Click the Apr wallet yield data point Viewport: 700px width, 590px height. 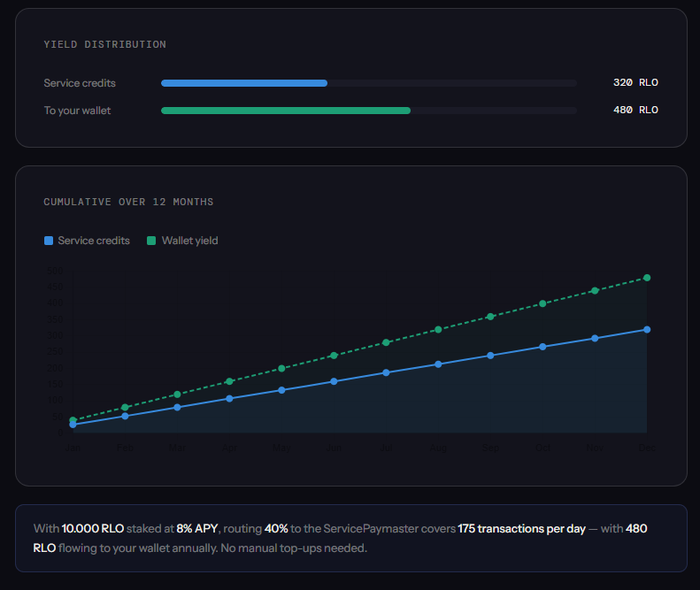(x=229, y=381)
